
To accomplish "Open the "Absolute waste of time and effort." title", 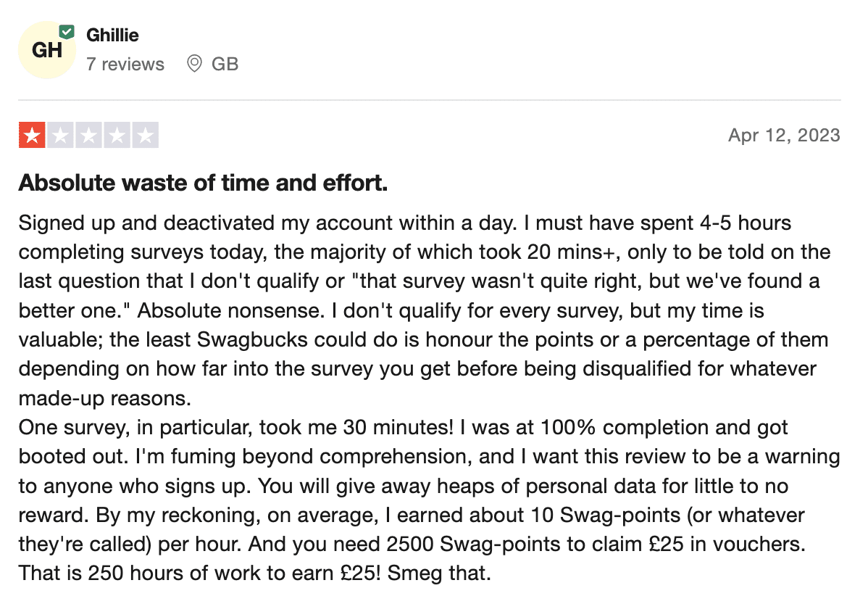I will click(x=203, y=183).
